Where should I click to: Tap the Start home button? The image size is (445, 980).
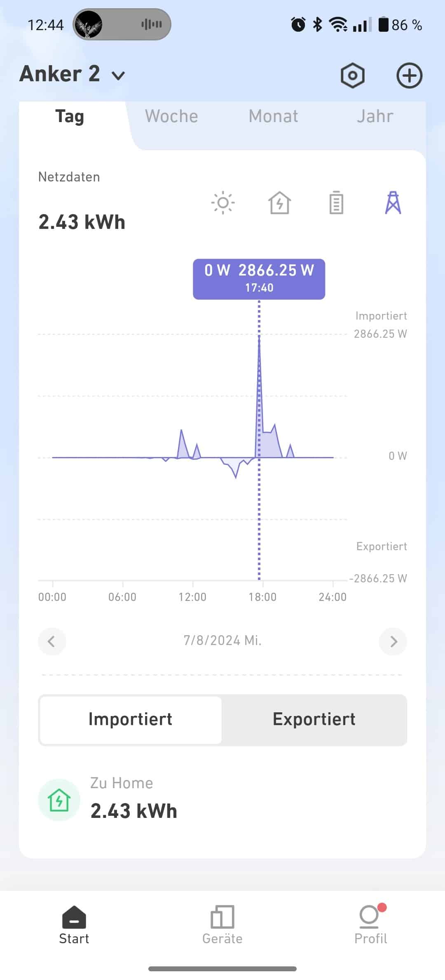click(74, 925)
